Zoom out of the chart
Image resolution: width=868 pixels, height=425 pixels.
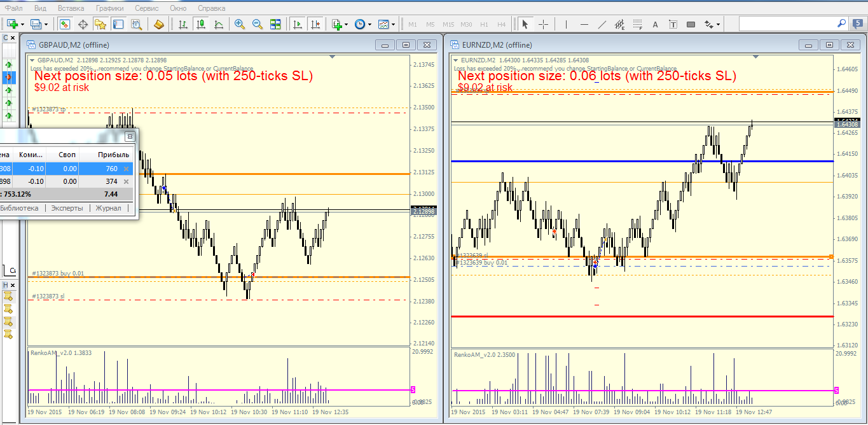pos(258,24)
